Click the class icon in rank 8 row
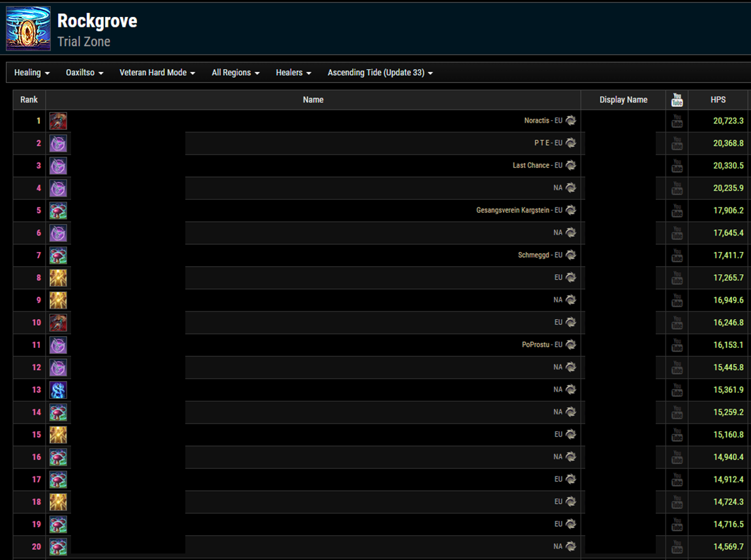 point(58,278)
